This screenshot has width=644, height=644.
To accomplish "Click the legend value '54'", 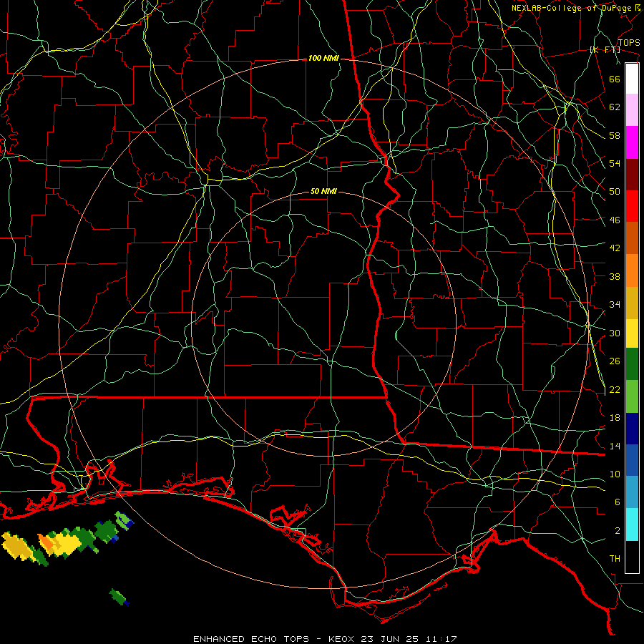I will 615,163.
